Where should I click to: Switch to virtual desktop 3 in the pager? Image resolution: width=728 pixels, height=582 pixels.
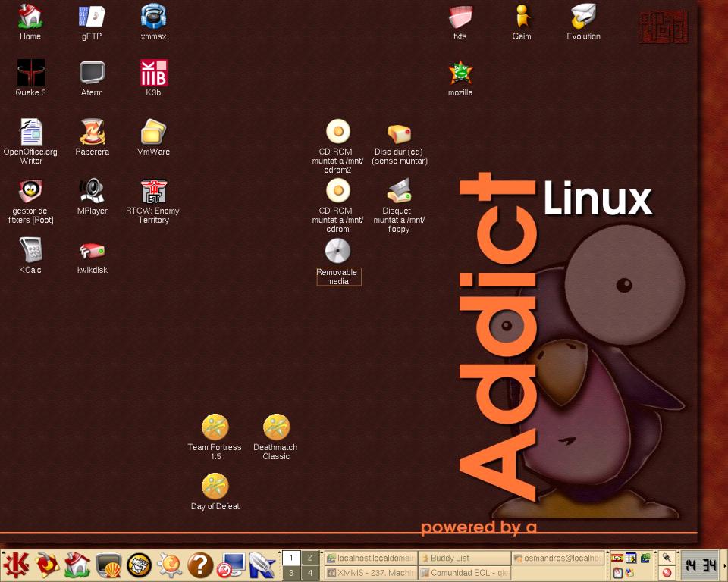click(x=291, y=574)
